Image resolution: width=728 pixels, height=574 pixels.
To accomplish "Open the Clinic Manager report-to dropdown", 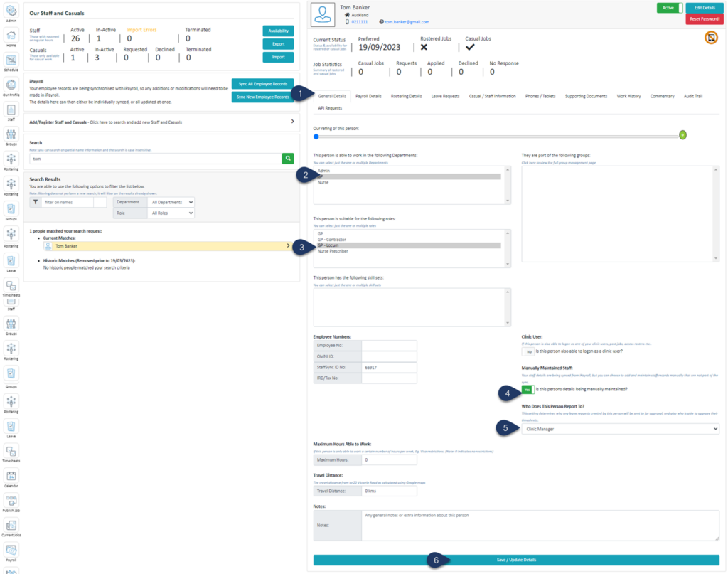I will 620,429.
